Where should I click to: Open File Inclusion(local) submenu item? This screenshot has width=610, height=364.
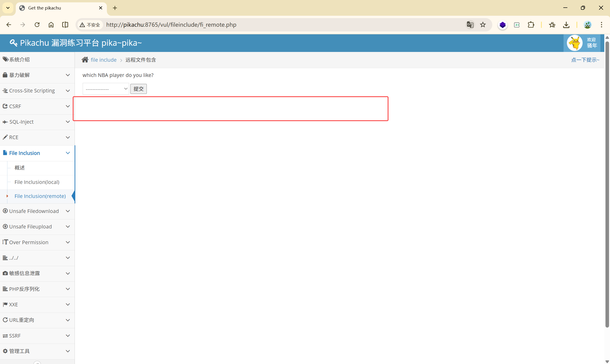tap(37, 182)
